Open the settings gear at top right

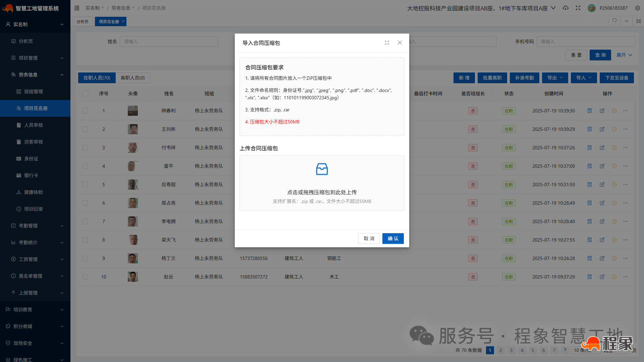pos(638,8)
